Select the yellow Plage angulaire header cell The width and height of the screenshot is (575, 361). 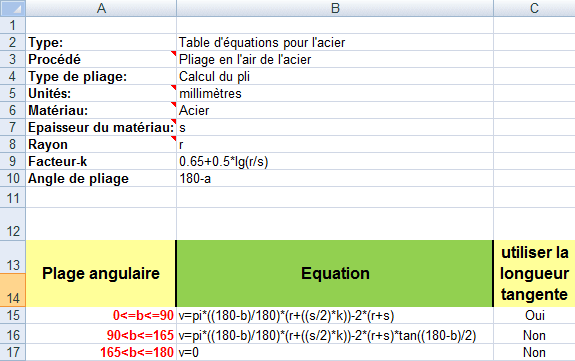[101, 273]
